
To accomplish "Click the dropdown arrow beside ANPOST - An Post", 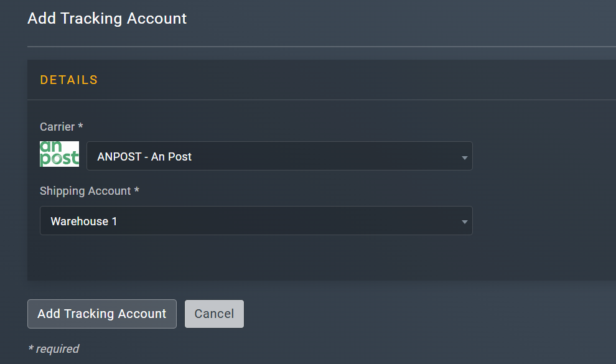I will 464,156.
